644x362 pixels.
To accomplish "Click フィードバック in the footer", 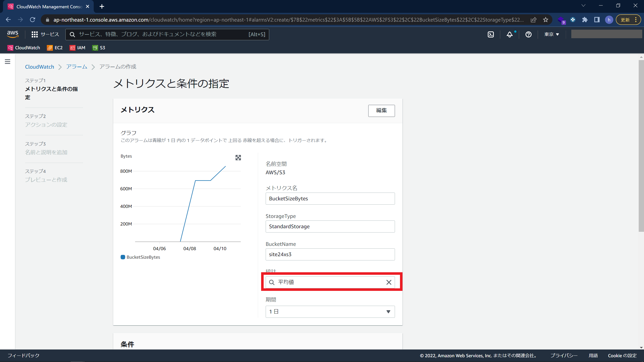I will [x=23, y=355].
